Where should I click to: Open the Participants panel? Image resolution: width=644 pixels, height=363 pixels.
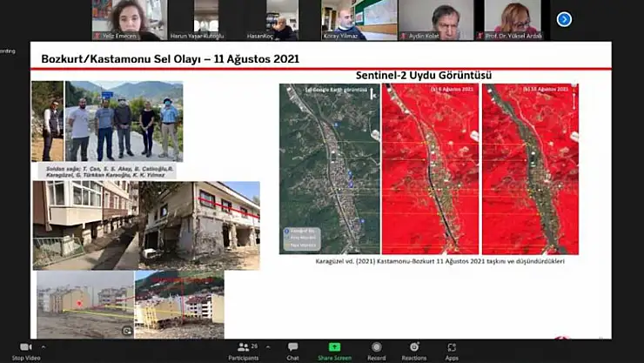[x=243, y=350]
